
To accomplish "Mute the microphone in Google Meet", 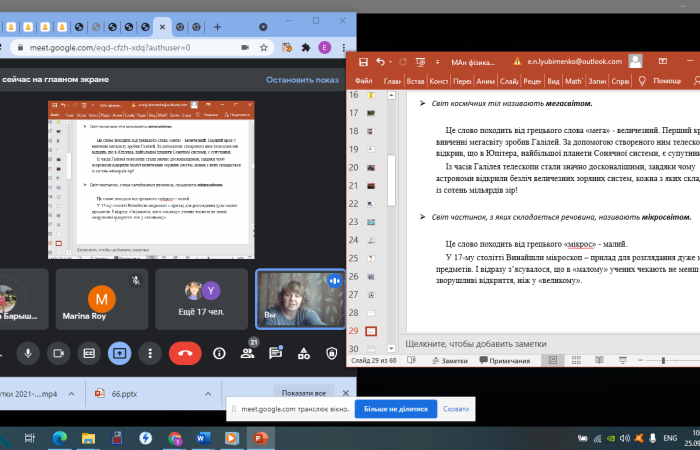I will point(26,352).
